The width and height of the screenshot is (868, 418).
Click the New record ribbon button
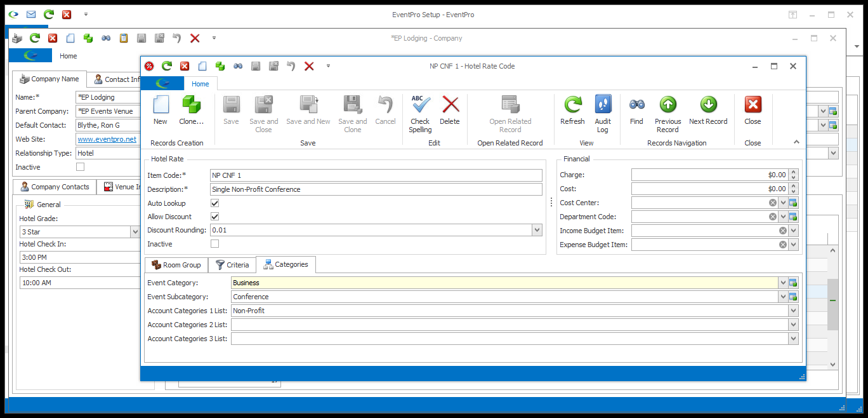(x=161, y=111)
